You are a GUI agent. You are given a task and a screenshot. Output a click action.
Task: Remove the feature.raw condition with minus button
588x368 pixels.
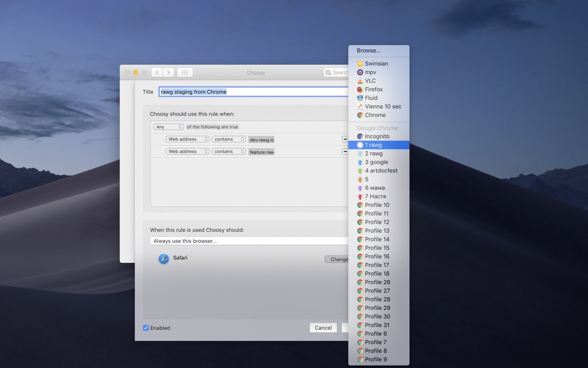(345, 151)
